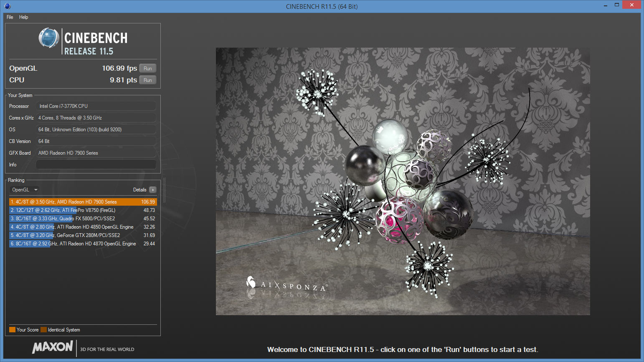The width and height of the screenshot is (644, 362).
Task: Run the CPU benchmark test
Action: pyautogui.click(x=147, y=80)
